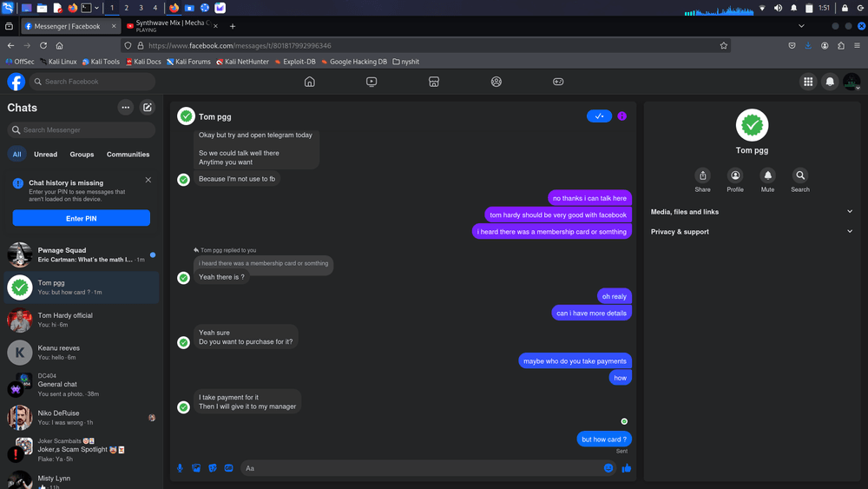Image resolution: width=868 pixels, height=489 pixels.
Task: Dismiss the Chat history is missing notice
Action: click(148, 180)
